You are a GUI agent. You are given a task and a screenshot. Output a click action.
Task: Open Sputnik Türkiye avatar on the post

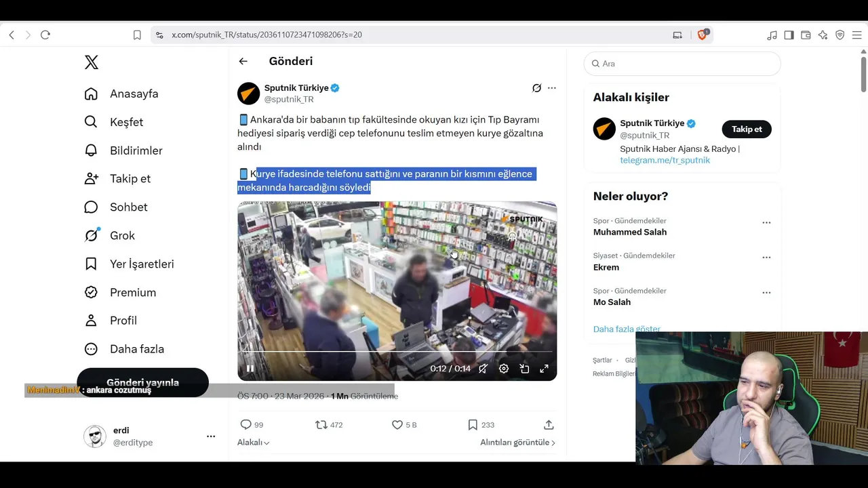click(248, 94)
